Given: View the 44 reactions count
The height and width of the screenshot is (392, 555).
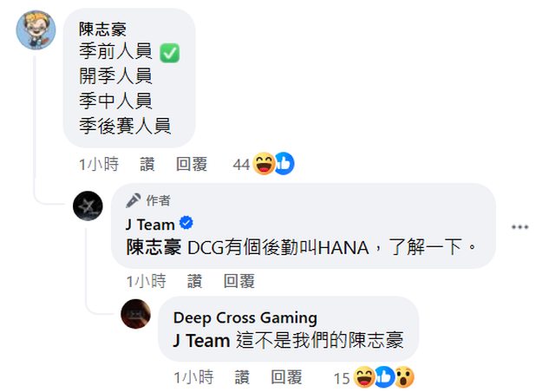Looking at the screenshot, I should coord(241,164).
